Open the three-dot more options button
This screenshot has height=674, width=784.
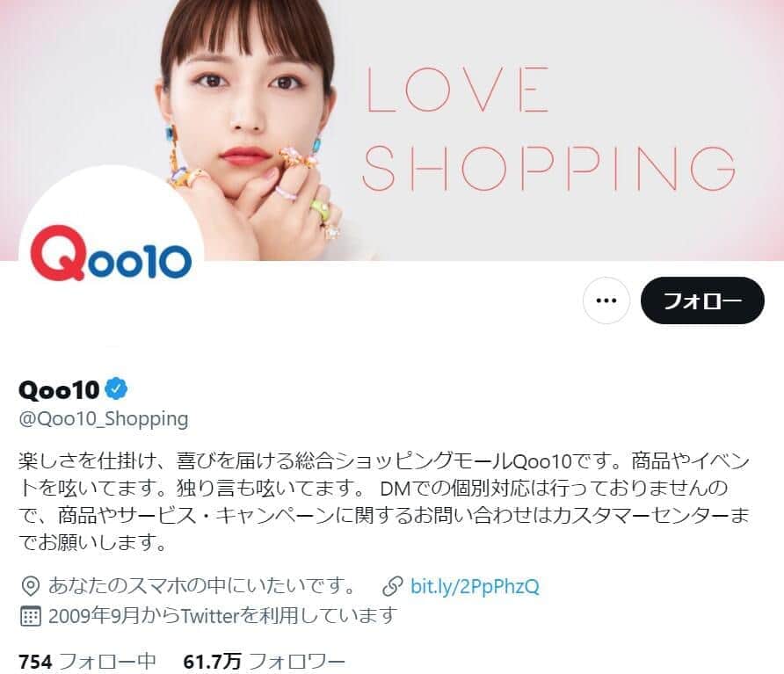click(x=606, y=301)
